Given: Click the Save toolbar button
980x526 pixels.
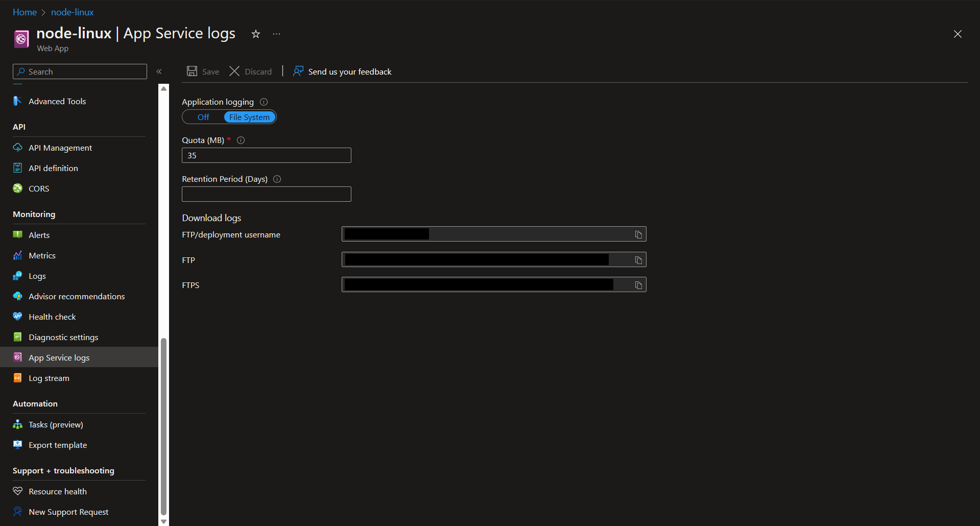Looking at the screenshot, I should pyautogui.click(x=203, y=71).
